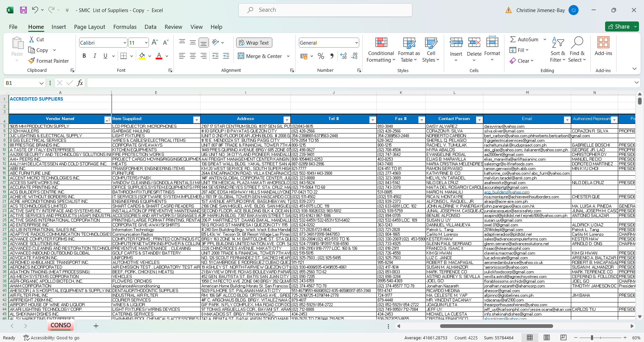Adjust the zoom slider handle
Image resolution: width=644 pixels, height=342 pixels.
tap(592, 338)
